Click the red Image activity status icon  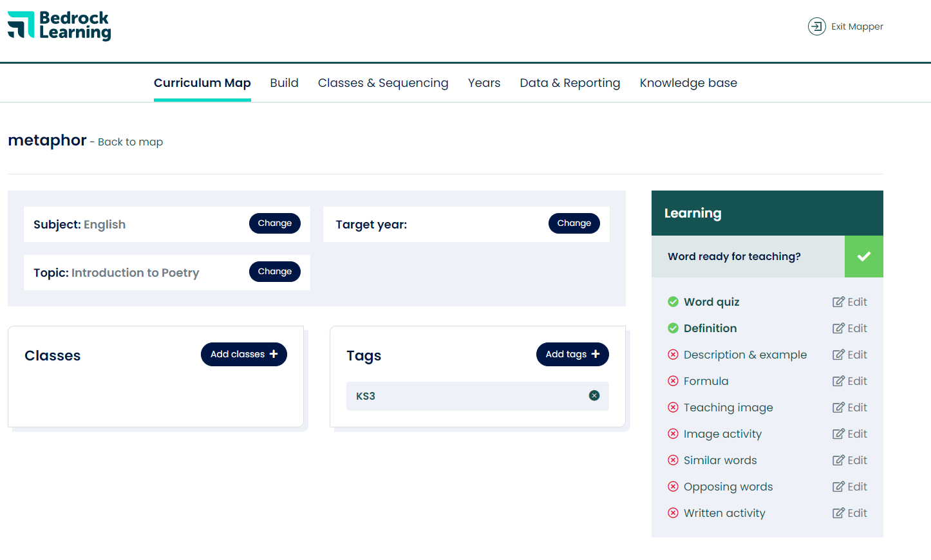coord(673,434)
